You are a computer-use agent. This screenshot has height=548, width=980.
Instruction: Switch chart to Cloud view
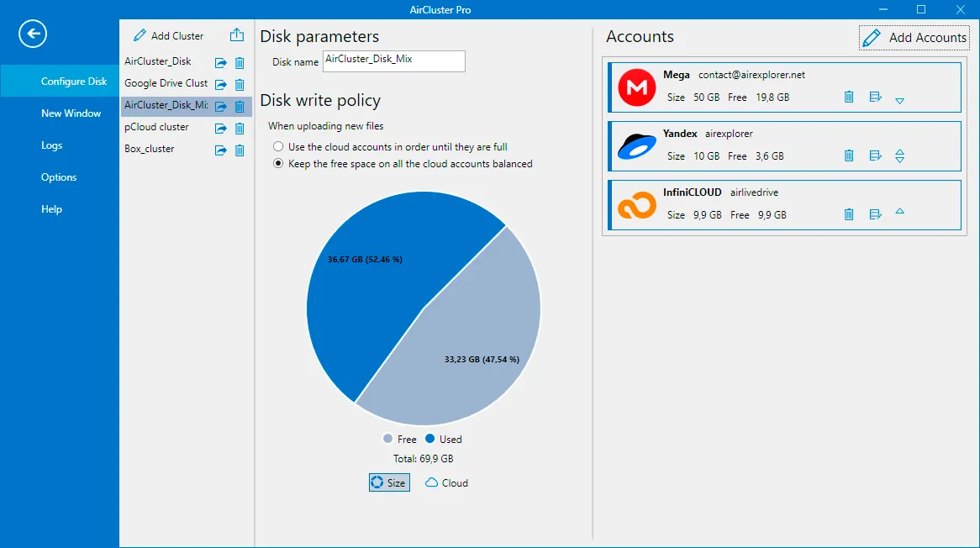pos(446,482)
